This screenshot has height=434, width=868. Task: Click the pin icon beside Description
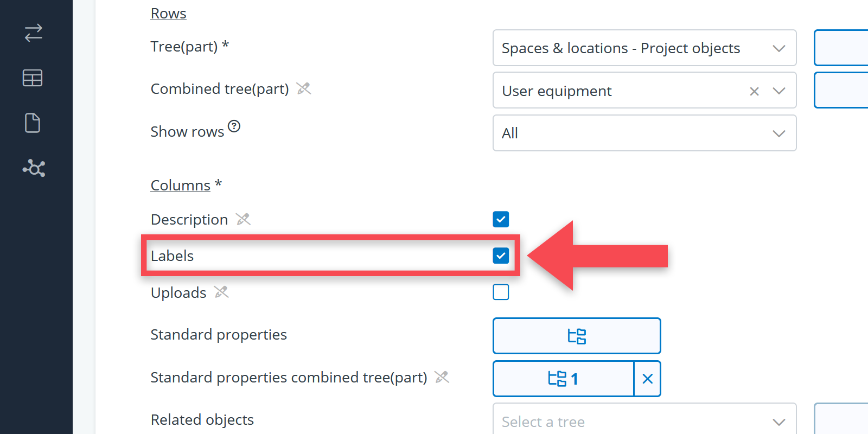pyautogui.click(x=243, y=219)
